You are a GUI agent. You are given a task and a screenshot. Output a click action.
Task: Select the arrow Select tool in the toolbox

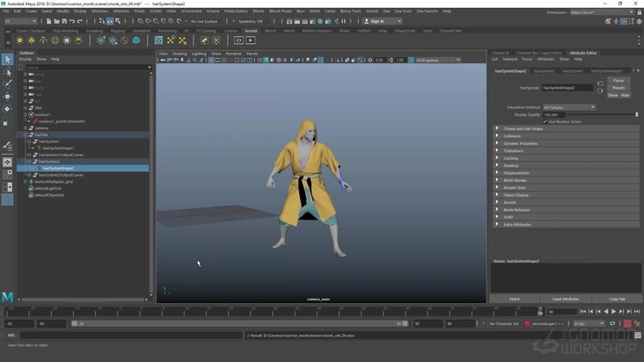pyautogui.click(x=7, y=60)
